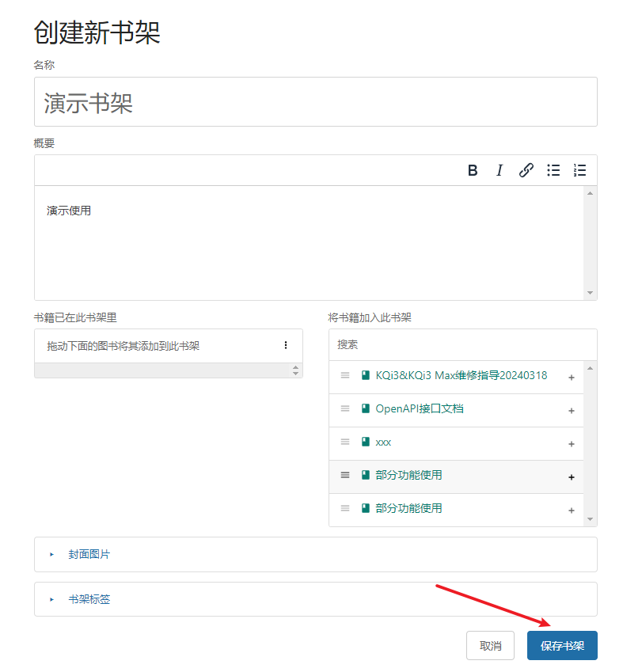This screenshot has width=623, height=672.
Task: Toggle bold formatting in summary editor
Action: [x=473, y=170]
